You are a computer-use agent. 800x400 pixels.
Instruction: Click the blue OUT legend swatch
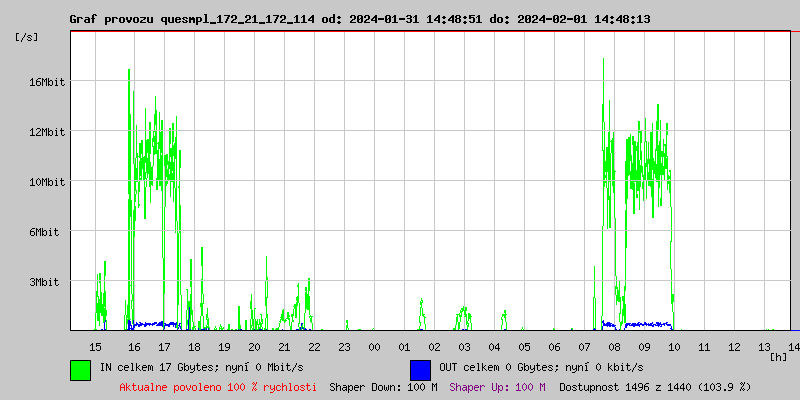(420, 369)
